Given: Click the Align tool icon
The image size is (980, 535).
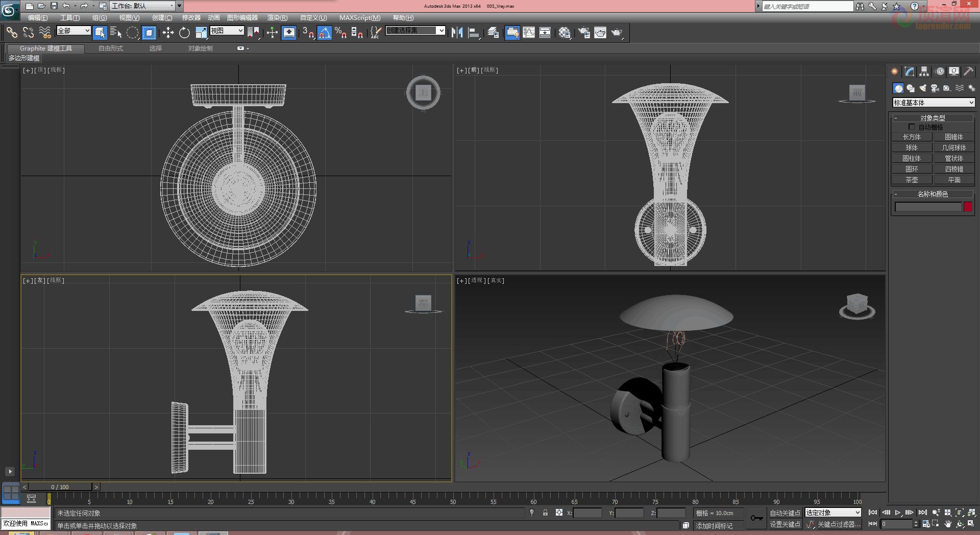Looking at the screenshot, I should pyautogui.click(x=474, y=33).
